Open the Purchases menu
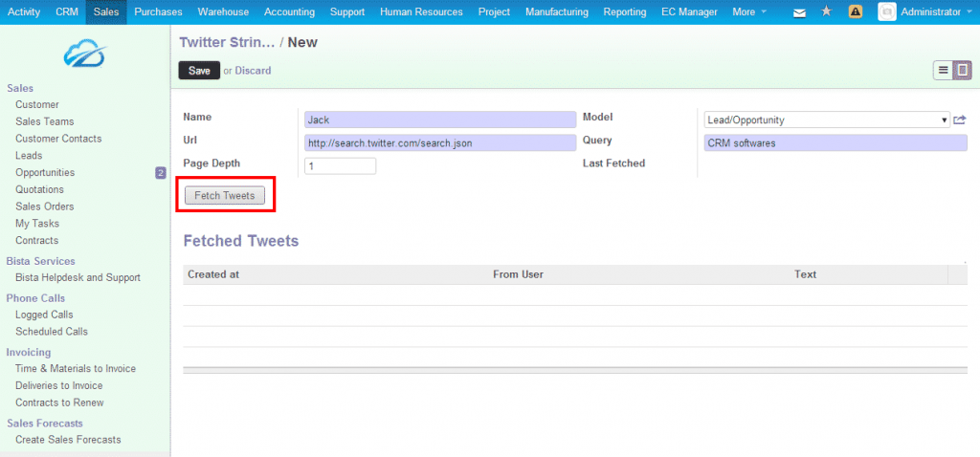The height and width of the screenshot is (457, 980). click(x=158, y=11)
